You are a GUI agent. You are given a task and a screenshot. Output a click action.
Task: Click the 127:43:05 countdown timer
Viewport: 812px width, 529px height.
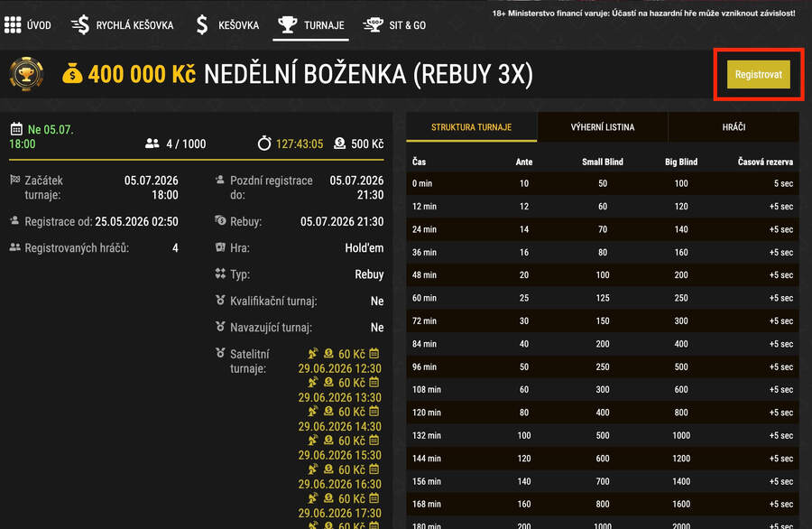[300, 144]
